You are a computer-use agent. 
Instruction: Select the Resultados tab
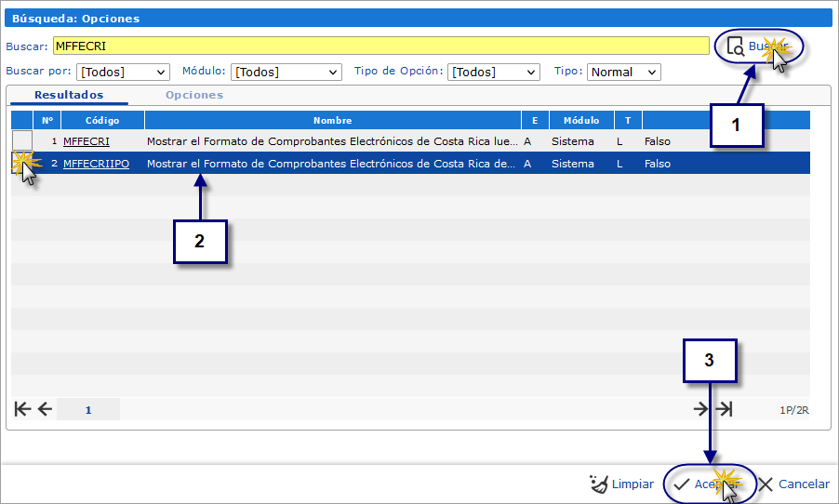(x=69, y=95)
